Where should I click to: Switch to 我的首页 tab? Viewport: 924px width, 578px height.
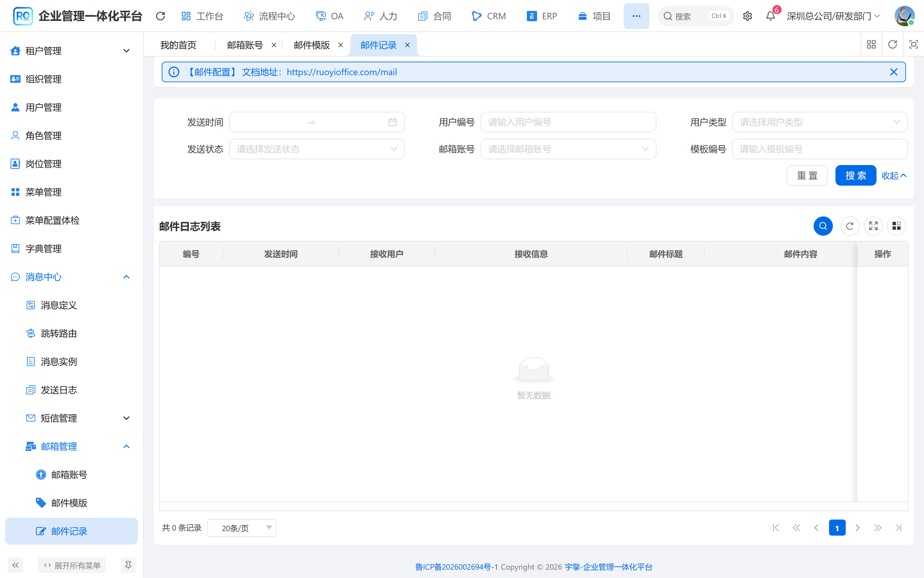point(178,45)
